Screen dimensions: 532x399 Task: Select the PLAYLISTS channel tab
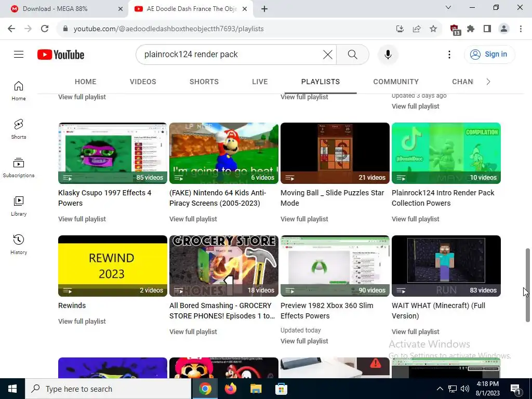(320, 82)
